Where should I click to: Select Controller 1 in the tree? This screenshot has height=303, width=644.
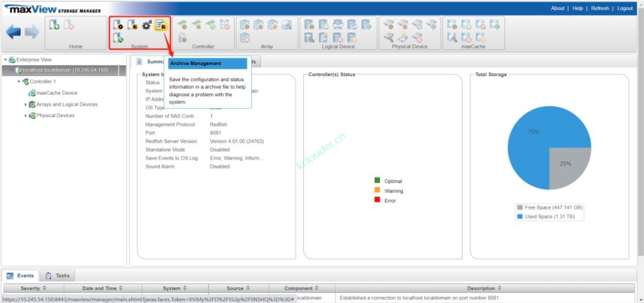43,82
